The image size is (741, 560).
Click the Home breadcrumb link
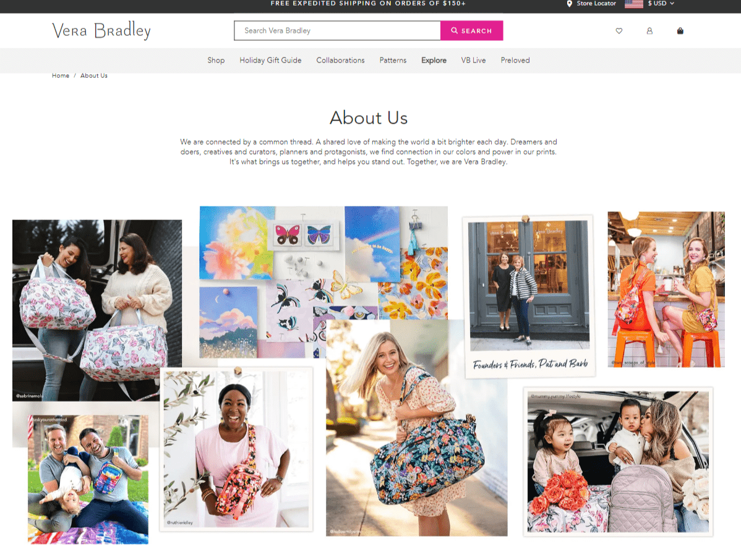coord(61,75)
